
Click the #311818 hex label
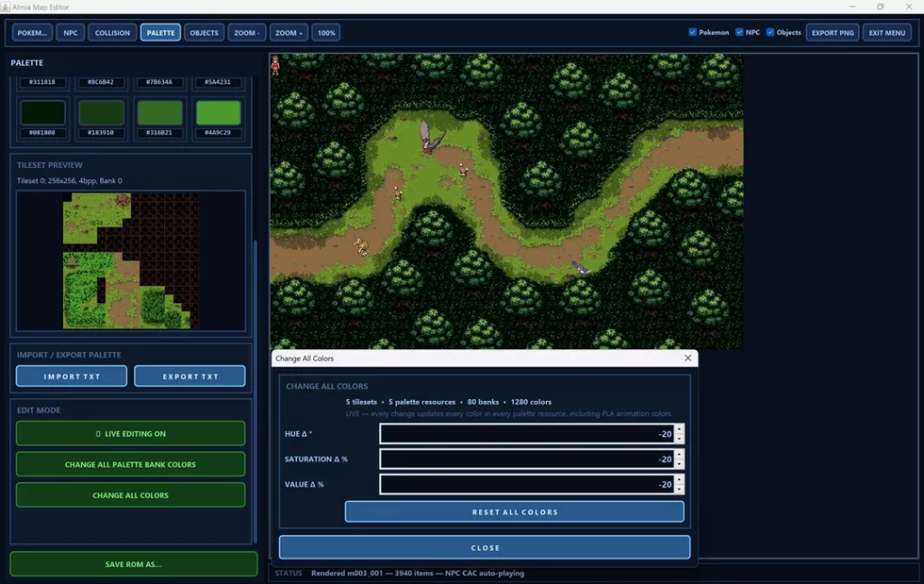tap(42, 82)
